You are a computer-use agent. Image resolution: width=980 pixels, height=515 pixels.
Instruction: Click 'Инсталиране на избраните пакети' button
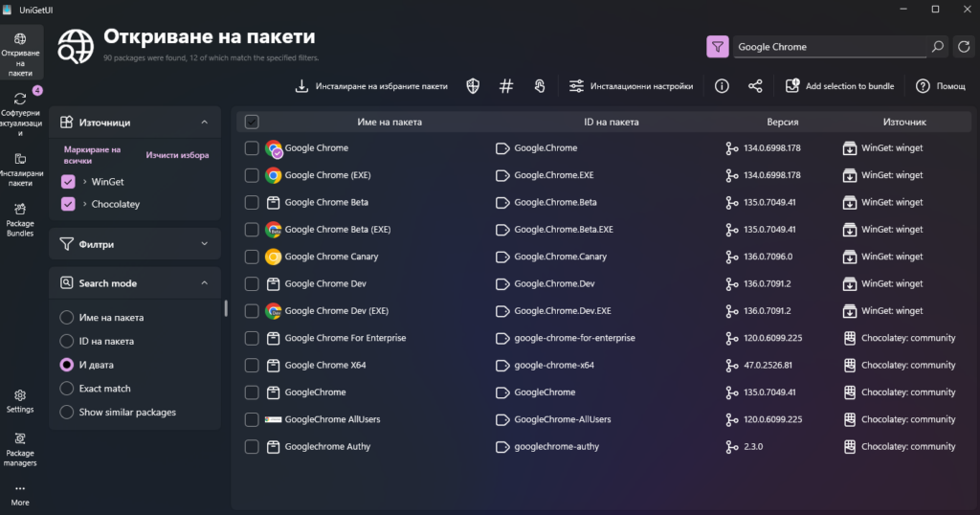(x=371, y=86)
